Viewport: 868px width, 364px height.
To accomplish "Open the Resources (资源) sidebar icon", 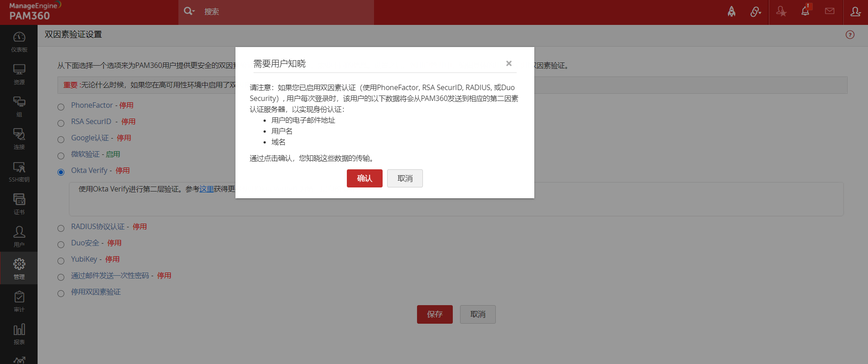I will point(19,74).
